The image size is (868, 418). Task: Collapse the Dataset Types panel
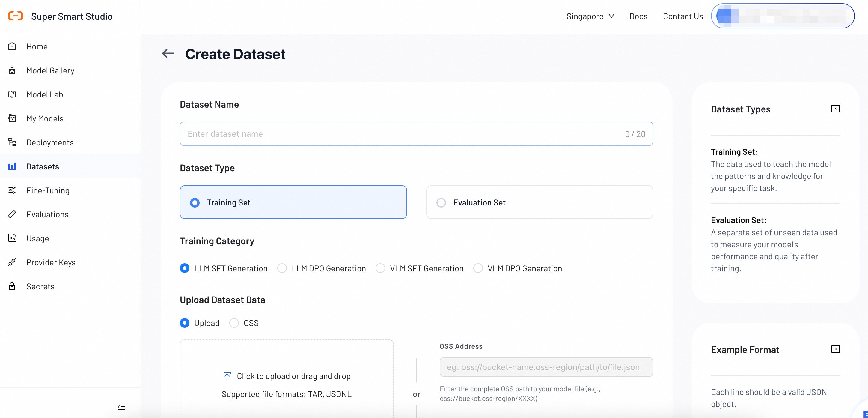click(x=836, y=109)
